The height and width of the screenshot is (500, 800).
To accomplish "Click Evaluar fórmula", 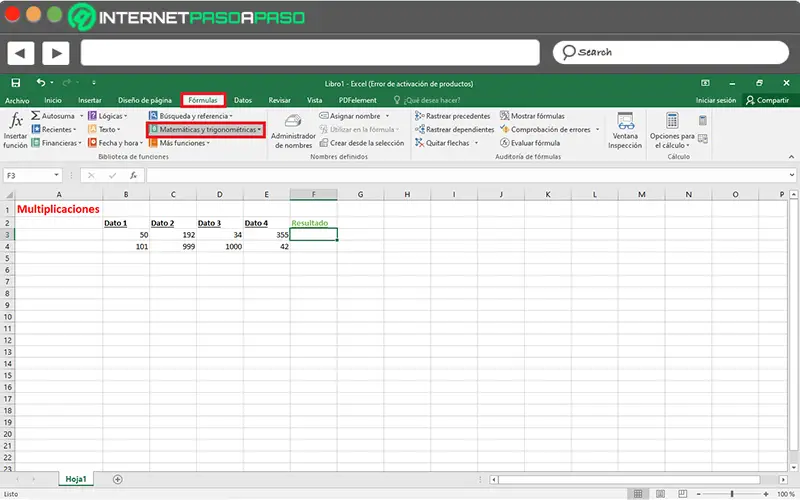I will click(530, 143).
